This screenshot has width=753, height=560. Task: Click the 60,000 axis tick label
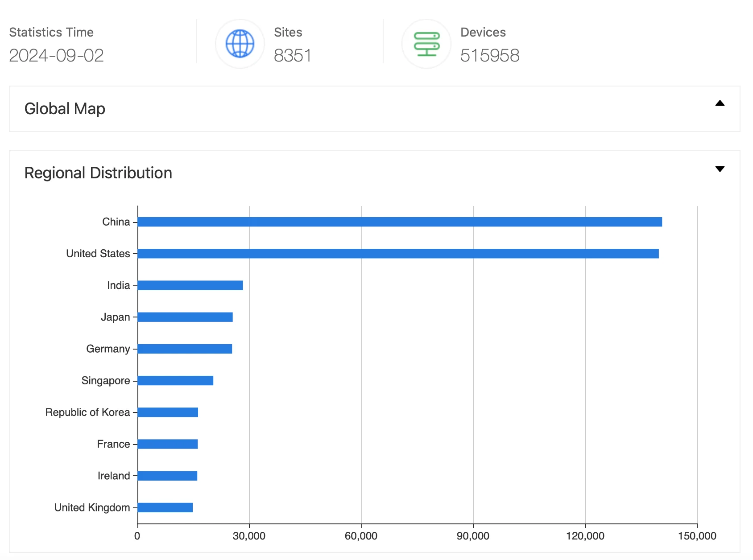tap(361, 536)
